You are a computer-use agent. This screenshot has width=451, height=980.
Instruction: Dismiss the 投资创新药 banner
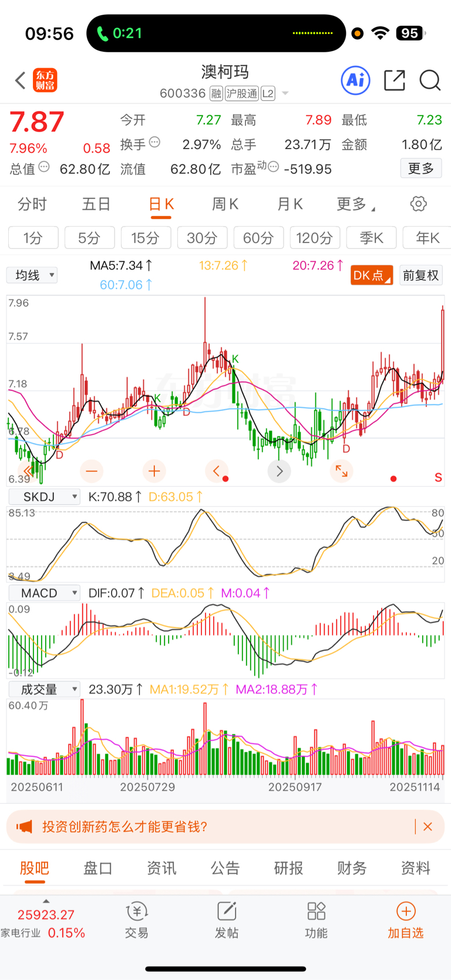(x=428, y=827)
